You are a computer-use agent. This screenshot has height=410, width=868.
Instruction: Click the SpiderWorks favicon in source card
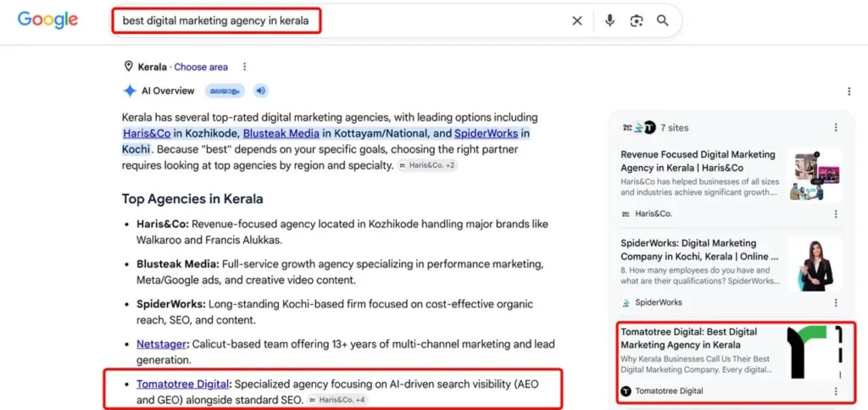pos(626,302)
